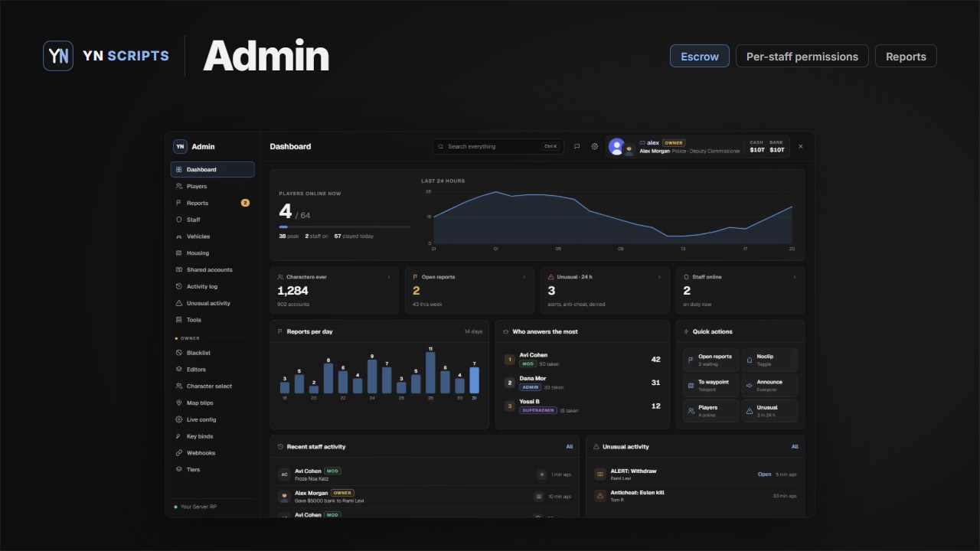Viewport: 980px width, 551px height.
Task: Click the Key binds key icon
Action: point(178,436)
